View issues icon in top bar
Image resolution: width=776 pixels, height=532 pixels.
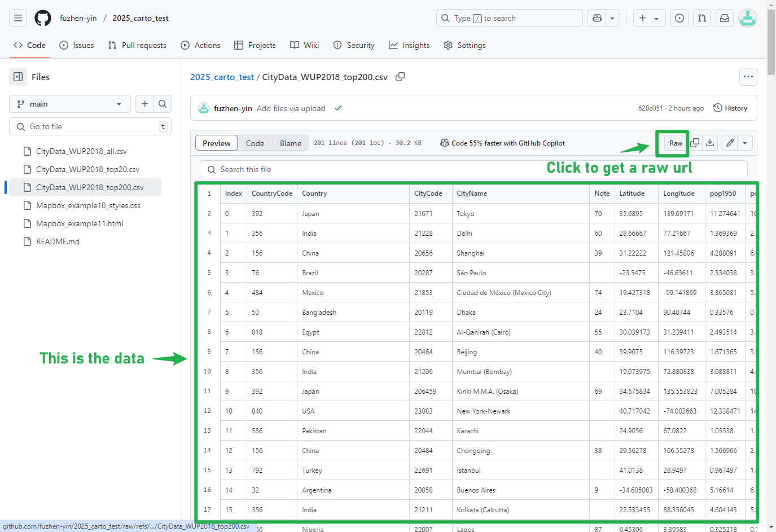[x=679, y=18]
